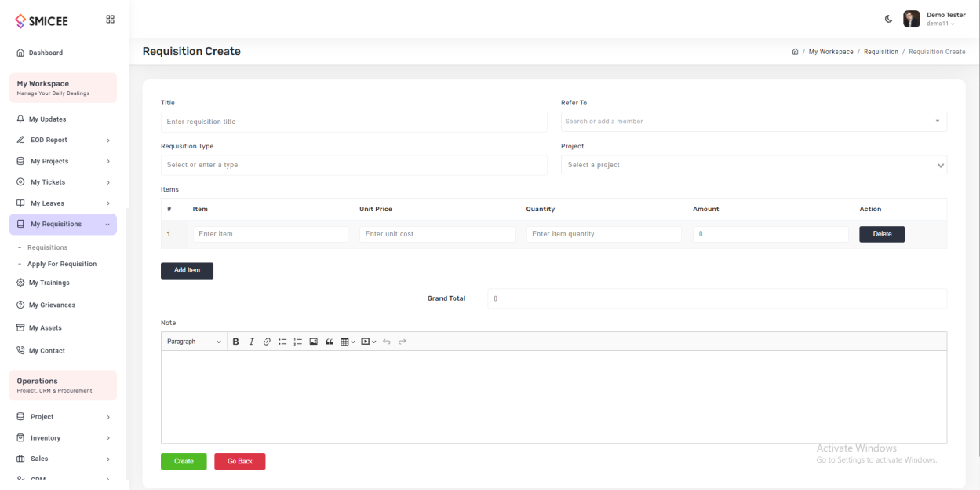980x490 pixels.
Task: Click the SMICEE logo
Action: (42, 21)
